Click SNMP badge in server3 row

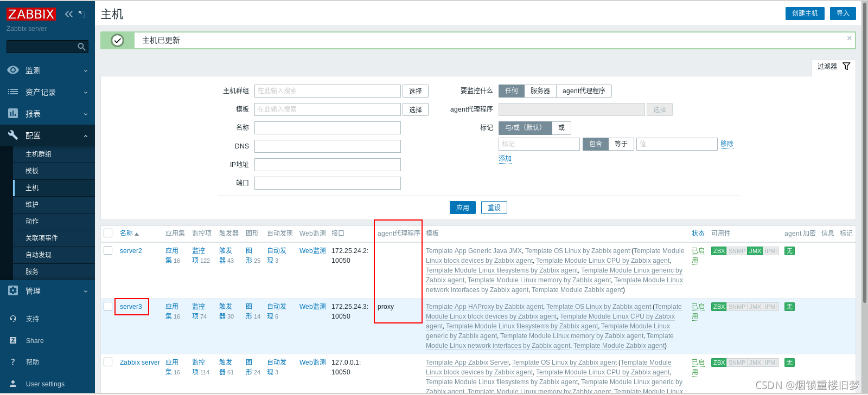pos(737,307)
